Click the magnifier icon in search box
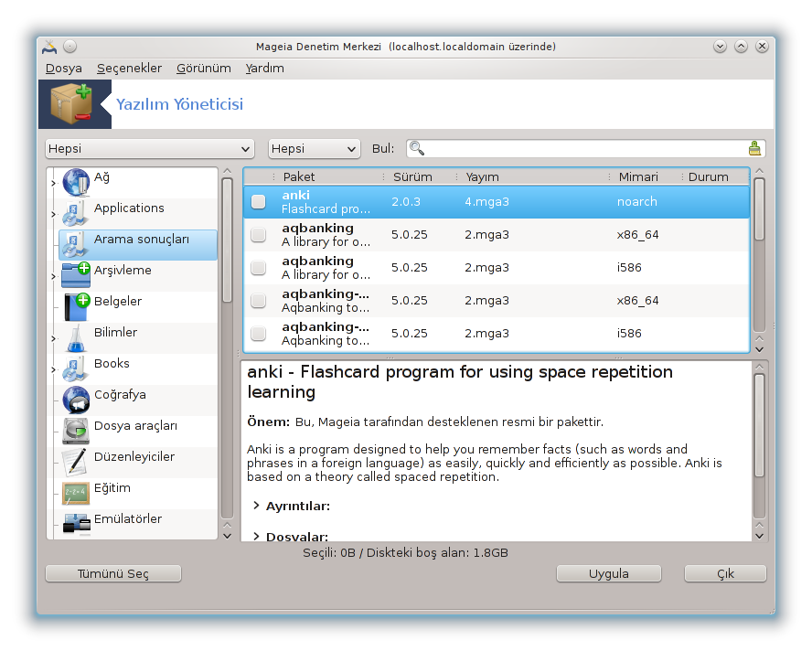This screenshot has width=812, height=651. (416, 149)
